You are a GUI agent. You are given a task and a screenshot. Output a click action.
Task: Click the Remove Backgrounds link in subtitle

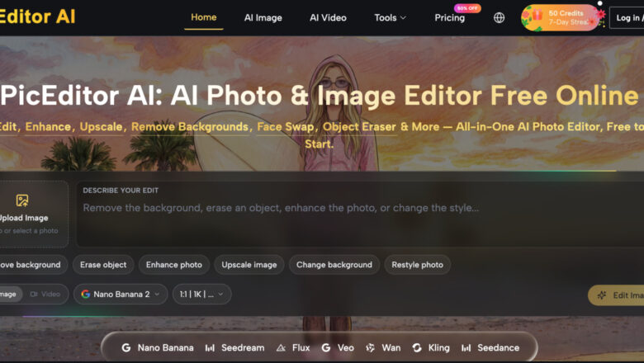(190, 127)
